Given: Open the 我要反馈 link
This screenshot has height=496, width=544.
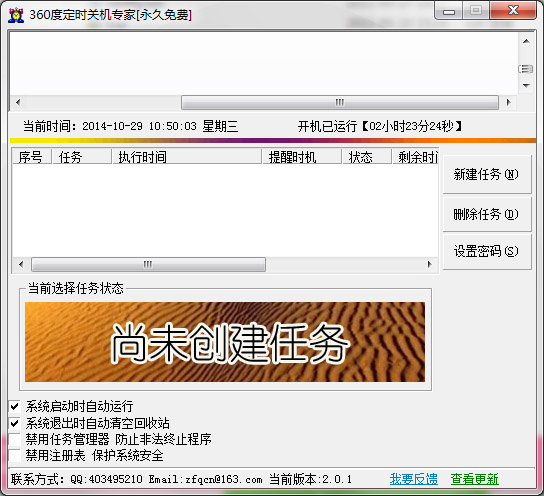Looking at the screenshot, I should click(x=414, y=479).
